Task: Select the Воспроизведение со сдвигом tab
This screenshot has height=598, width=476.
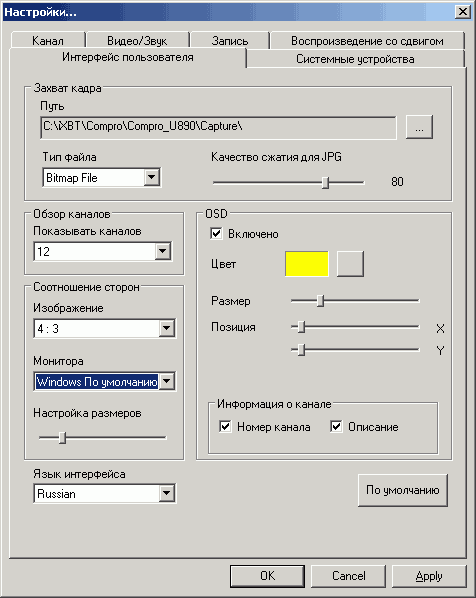Action: coord(367,40)
